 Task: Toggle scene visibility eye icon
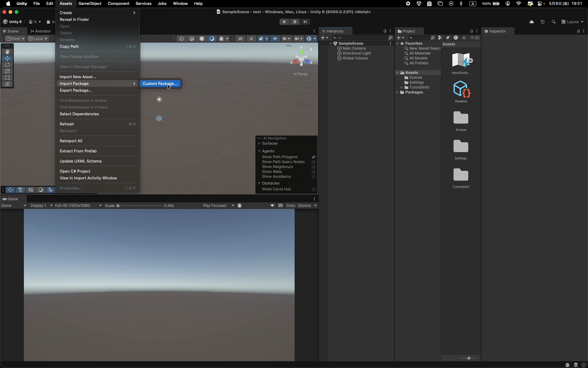[x=275, y=39]
